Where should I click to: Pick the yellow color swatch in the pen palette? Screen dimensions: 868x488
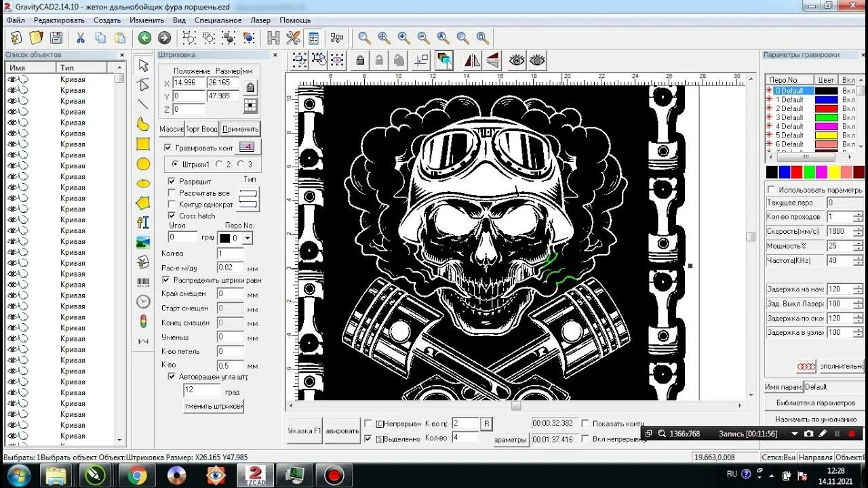pos(834,173)
